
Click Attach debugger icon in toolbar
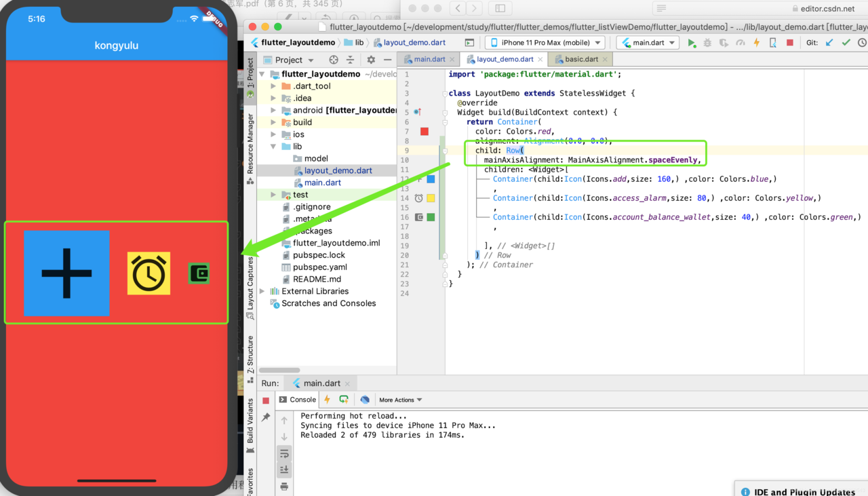(773, 43)
